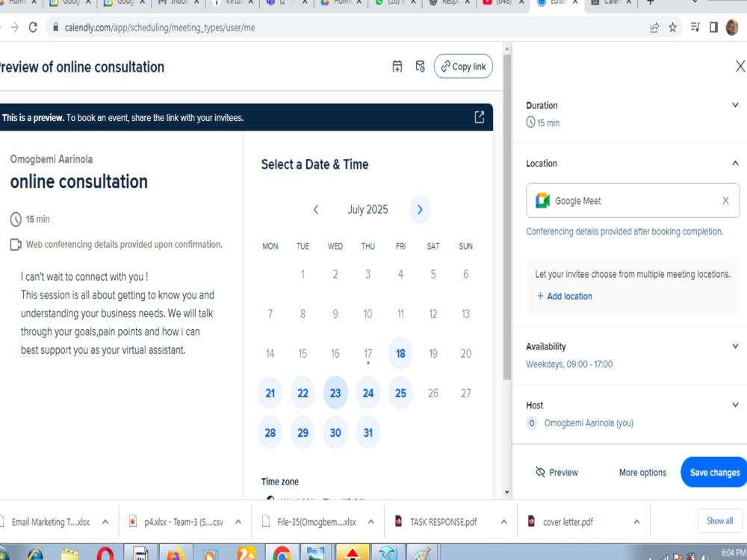
Task: Expand the Availability section
Action: click(735, 346)
